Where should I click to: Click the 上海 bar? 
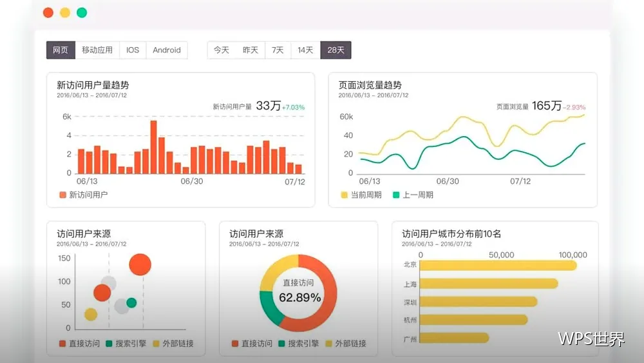pos(489,284)
